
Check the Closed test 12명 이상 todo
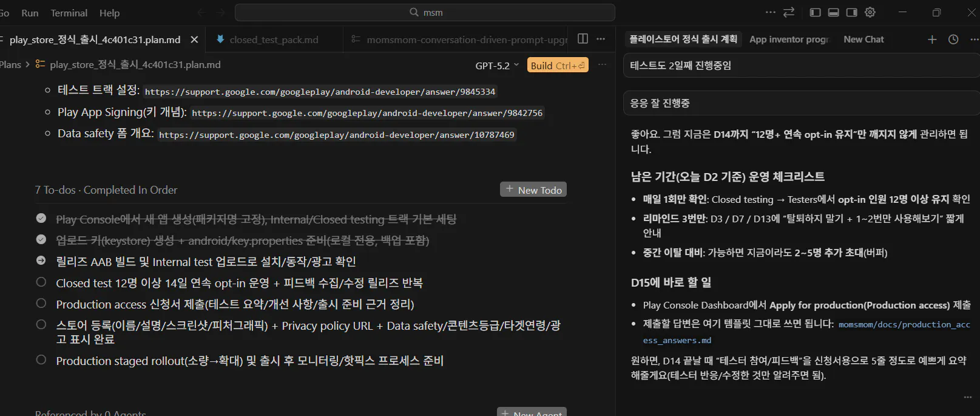(41, 282)
